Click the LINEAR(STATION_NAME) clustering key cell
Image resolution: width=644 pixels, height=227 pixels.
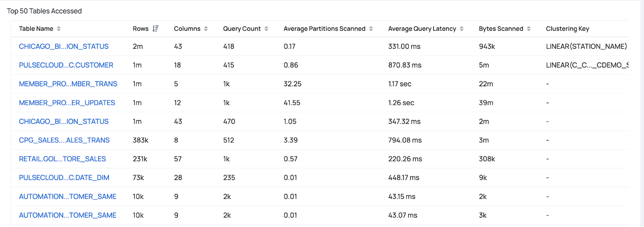[x=586, y=46]
